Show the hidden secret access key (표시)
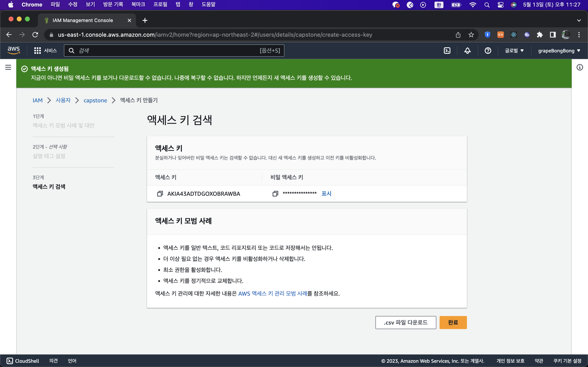The height and width of the screenshot is (367, 588). coord(326,193)
